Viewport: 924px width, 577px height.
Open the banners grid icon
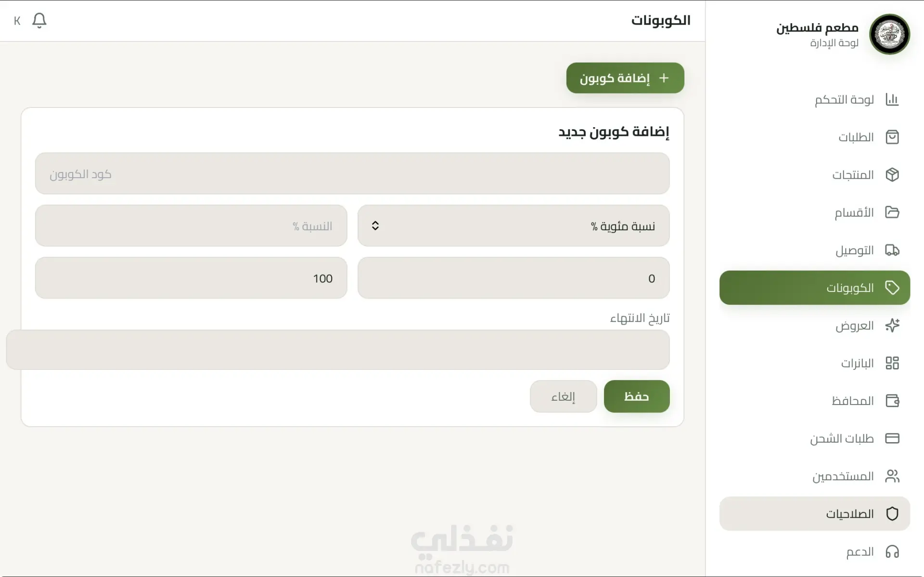[892, 363]
